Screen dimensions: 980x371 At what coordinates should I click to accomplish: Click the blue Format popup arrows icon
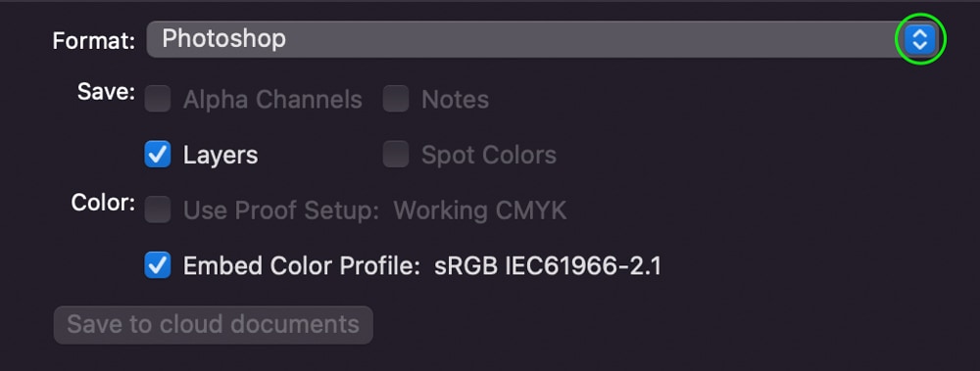(920, 40)
